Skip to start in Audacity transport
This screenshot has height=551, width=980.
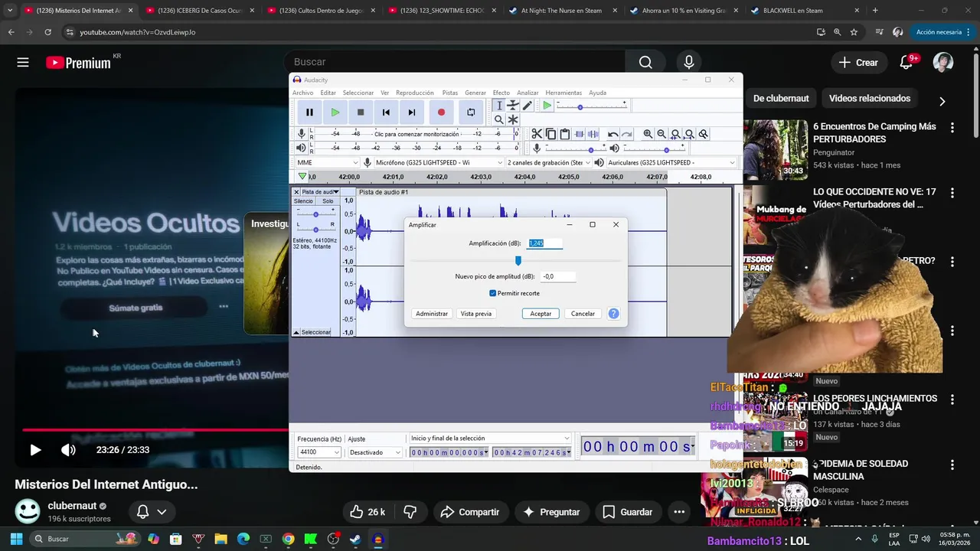[x=386, y=112]
